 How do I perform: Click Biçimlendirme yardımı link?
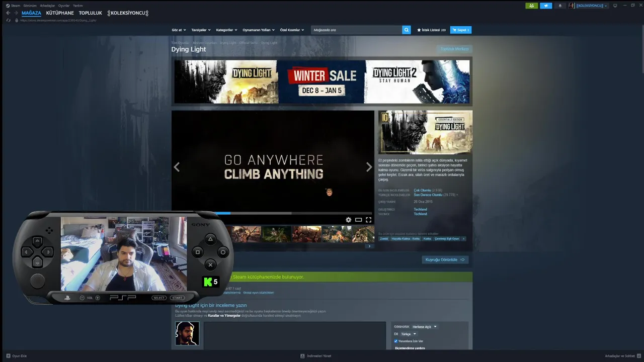(x=410, y=348)
